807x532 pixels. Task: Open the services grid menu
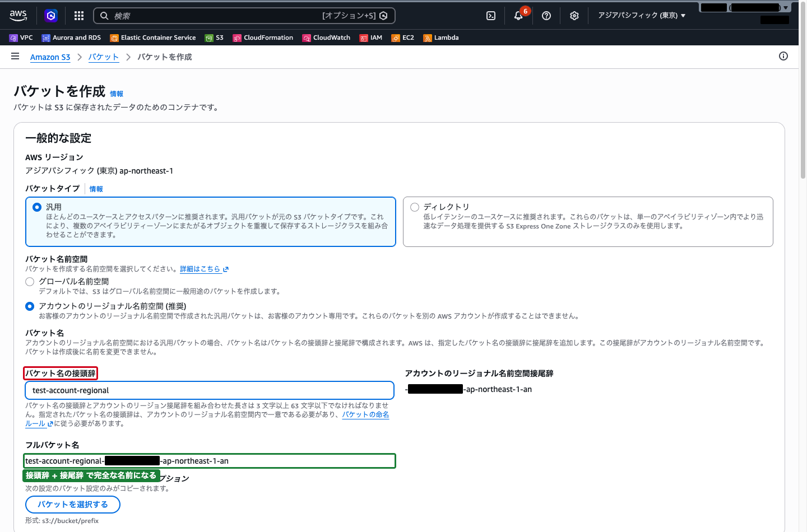[x=79, y=16]
